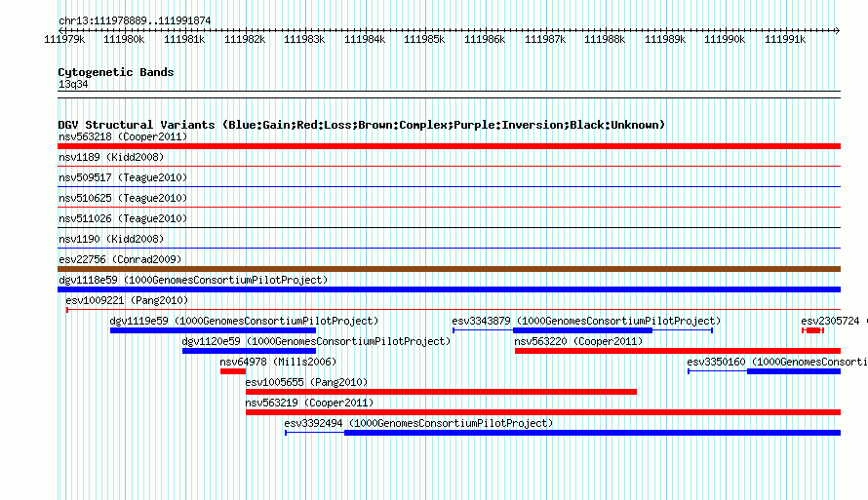Image resolution: width=868 pixels, height=500 pixels.
Task: Click the nsv1190 (Kidd2008) label
Action: click(x=111, y=239)
